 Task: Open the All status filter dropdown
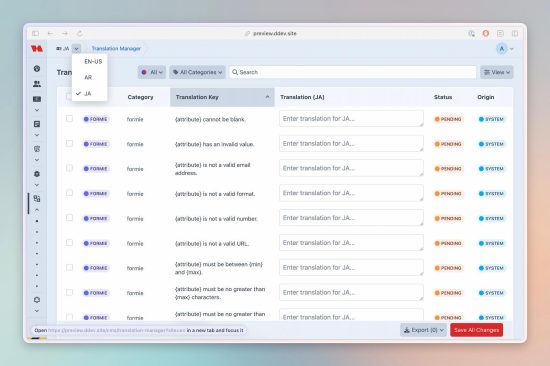point(152,72)
